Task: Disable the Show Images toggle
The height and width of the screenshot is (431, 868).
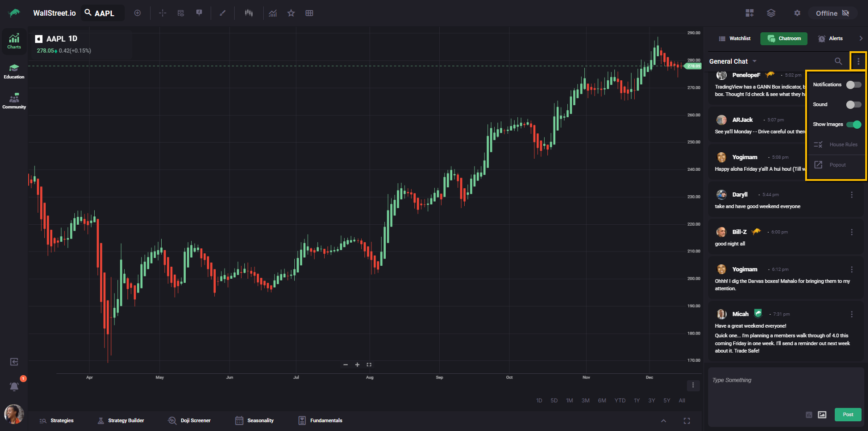Action: pos(853,125)
